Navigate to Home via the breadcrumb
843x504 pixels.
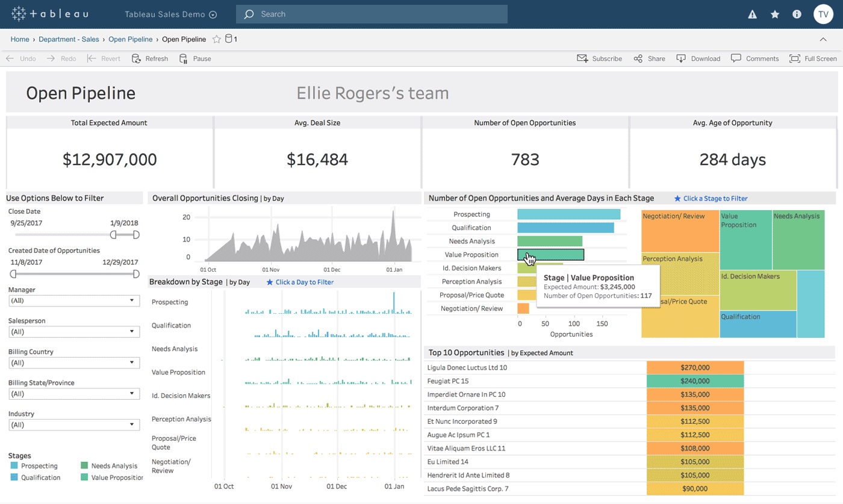click(20, 39)
